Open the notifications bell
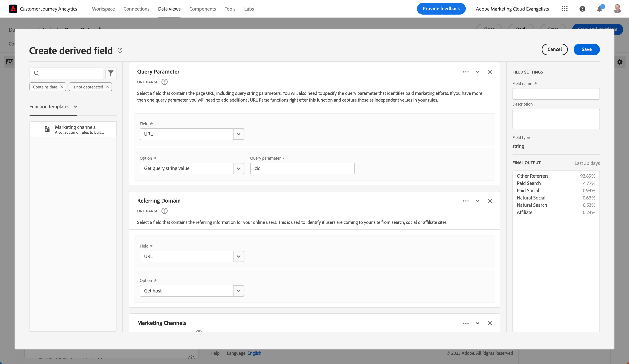The width and height of the screenshot is (629, 364). (x=599, y=9)
